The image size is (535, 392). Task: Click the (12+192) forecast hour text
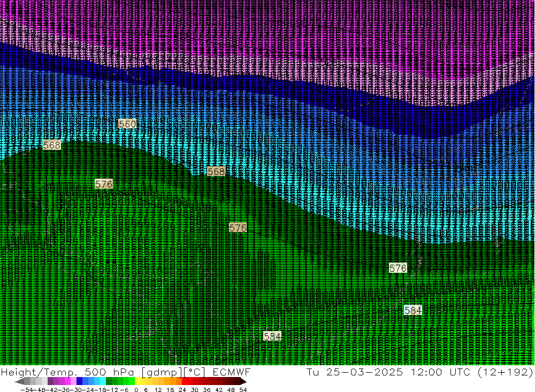[x=505, y=372]
